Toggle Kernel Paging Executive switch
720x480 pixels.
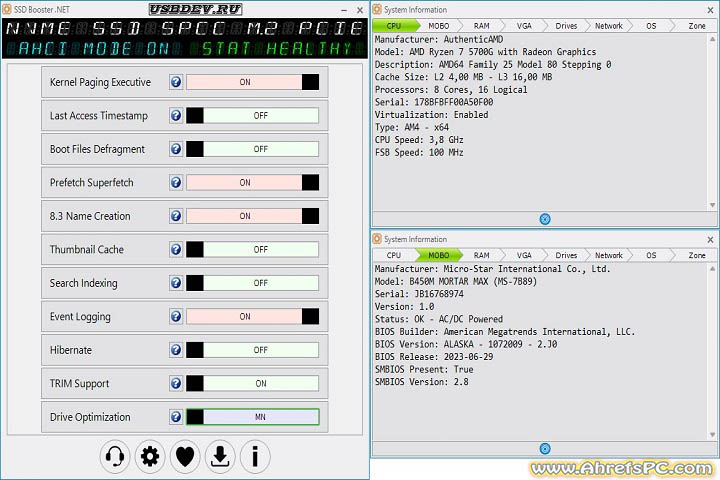coord(253,82)
